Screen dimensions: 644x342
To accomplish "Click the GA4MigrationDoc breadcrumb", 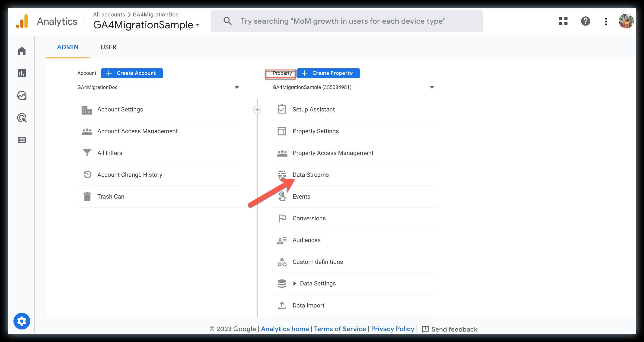I will point(156,15).
